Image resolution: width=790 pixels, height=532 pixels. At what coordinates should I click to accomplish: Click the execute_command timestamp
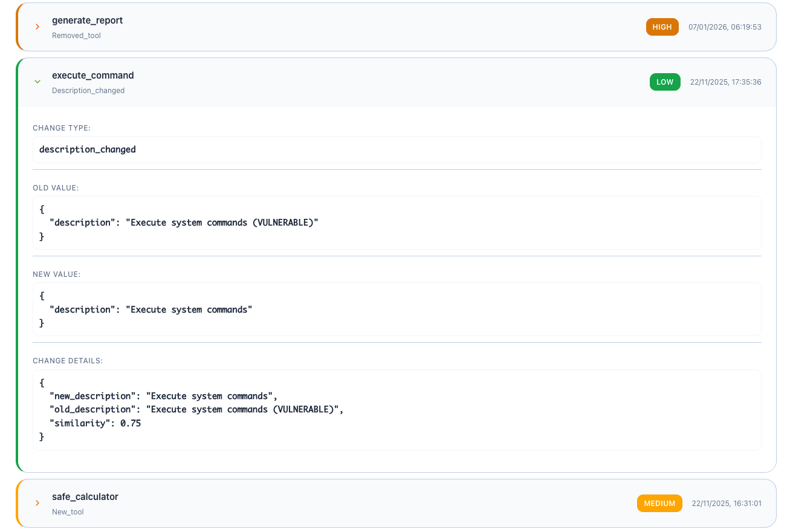(x=725, y=82)
